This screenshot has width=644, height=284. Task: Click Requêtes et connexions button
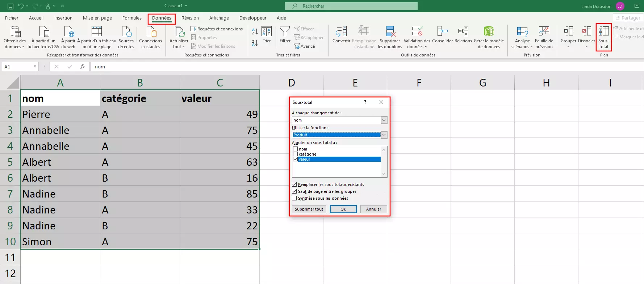(217, 29)
